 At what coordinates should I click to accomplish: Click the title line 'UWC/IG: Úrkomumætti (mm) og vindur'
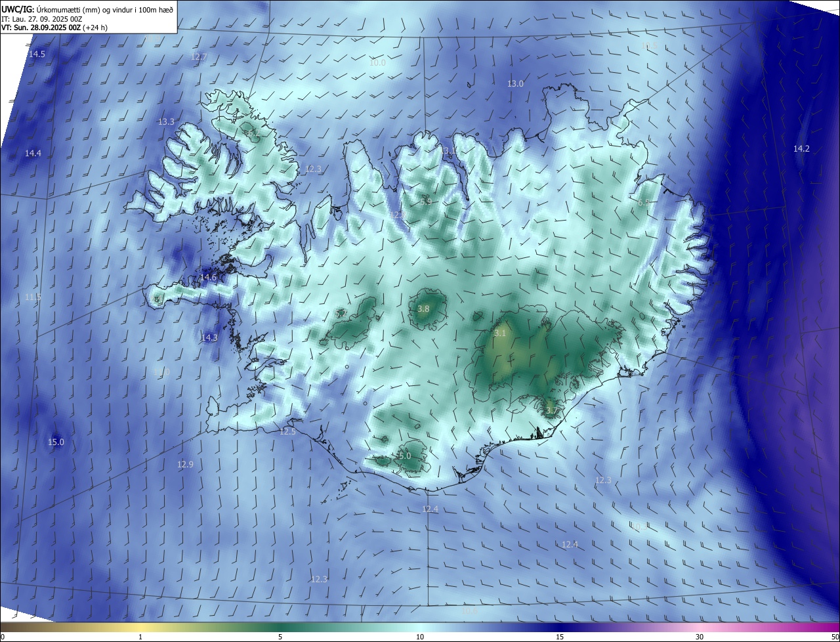click(88, 9)
